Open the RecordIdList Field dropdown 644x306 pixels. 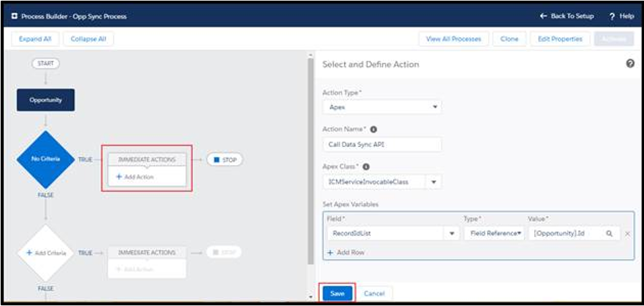tap(450, 233)
